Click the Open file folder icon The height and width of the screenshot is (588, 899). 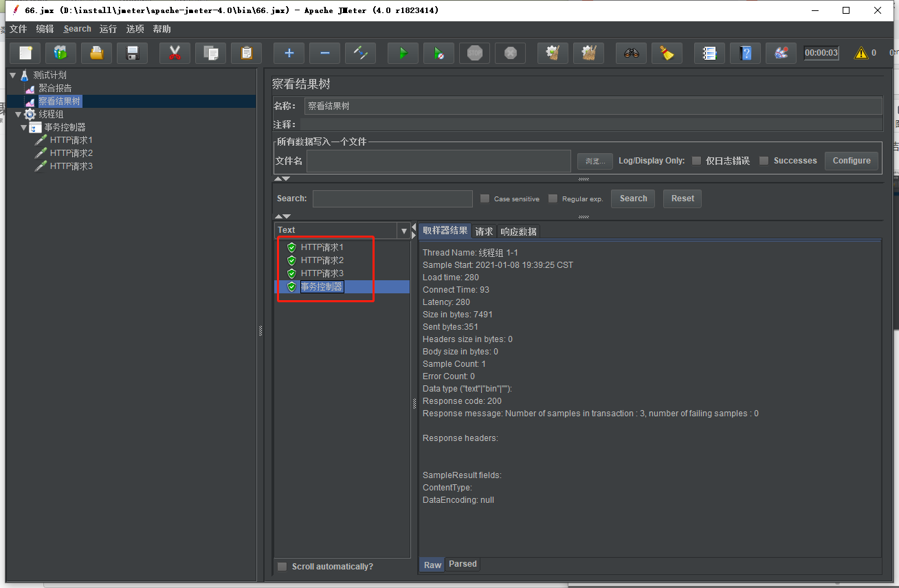point(97,53)
